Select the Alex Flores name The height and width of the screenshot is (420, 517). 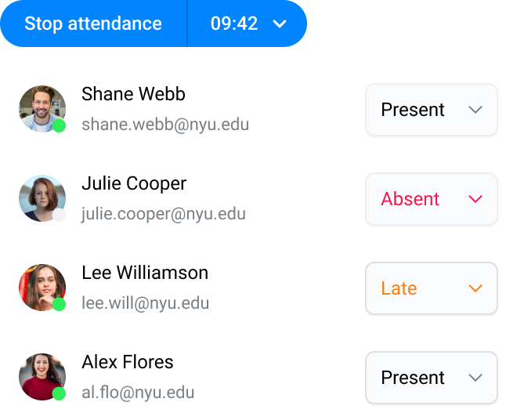(x=128, y=362)
